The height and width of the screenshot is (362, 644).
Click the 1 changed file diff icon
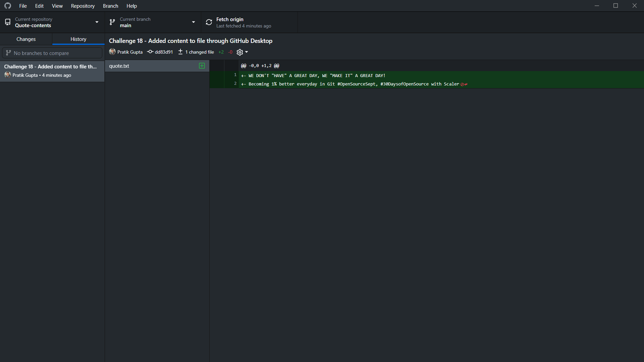pos(180,52)
